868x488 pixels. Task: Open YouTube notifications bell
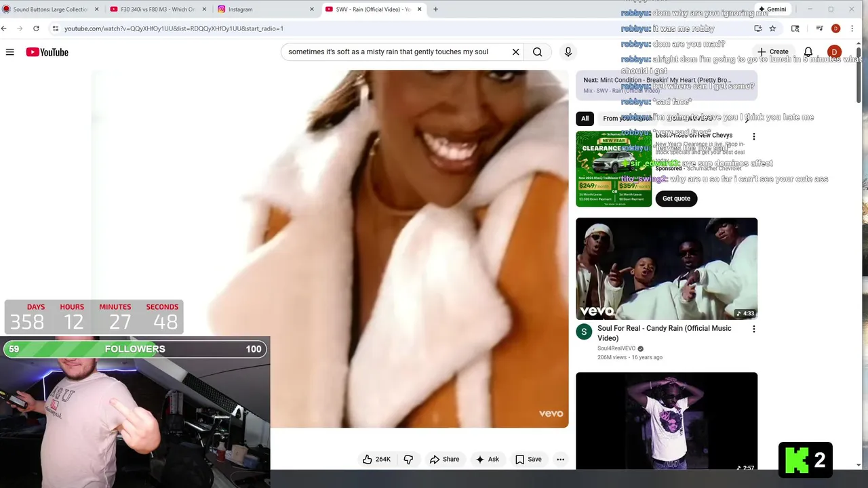tap(808, 52)
